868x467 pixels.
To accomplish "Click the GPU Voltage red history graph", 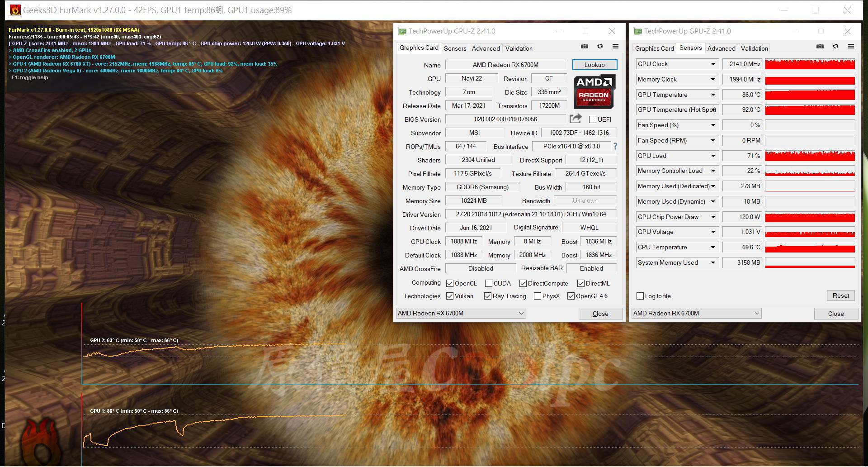I will click(810, 232).
